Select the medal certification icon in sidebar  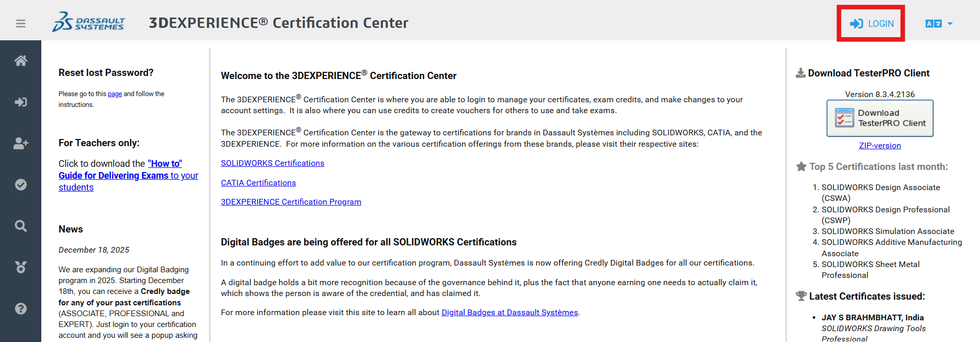[21, 267]
